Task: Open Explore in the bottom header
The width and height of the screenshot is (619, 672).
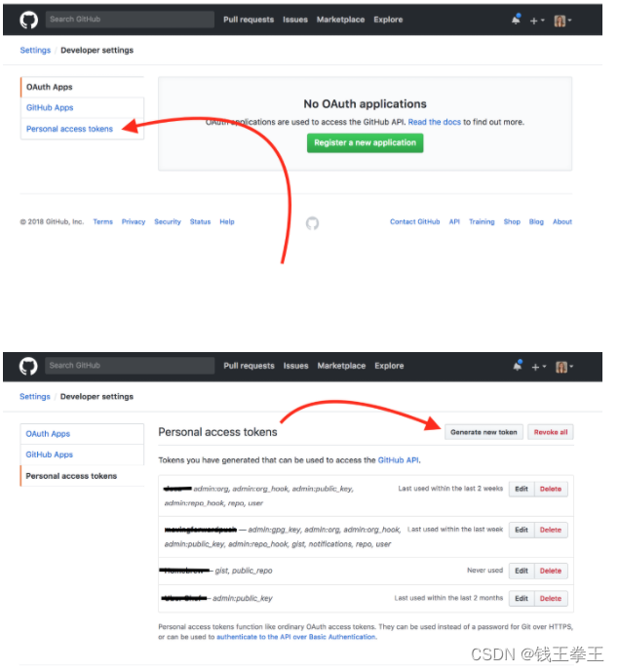Action: tap(389, 366)
